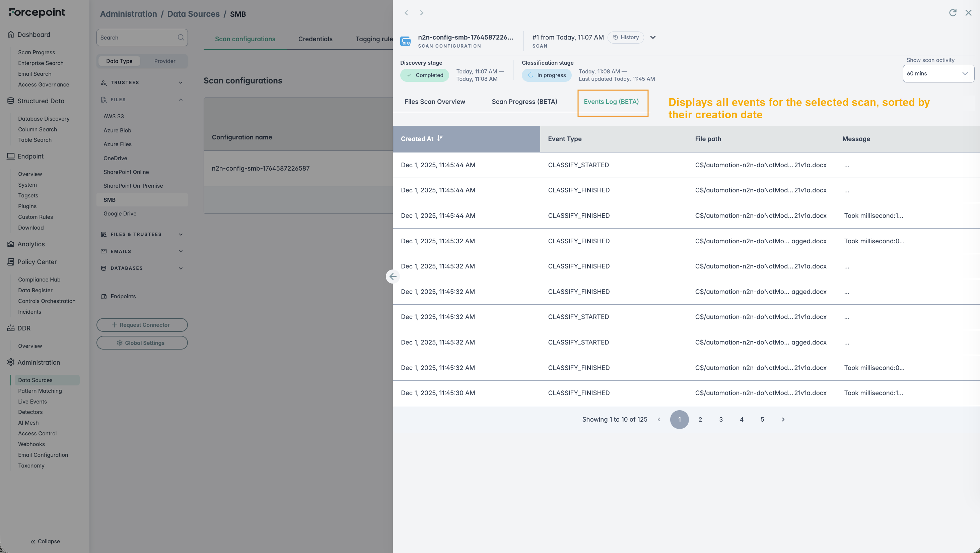Click the Request Connector button

point(142,325)
